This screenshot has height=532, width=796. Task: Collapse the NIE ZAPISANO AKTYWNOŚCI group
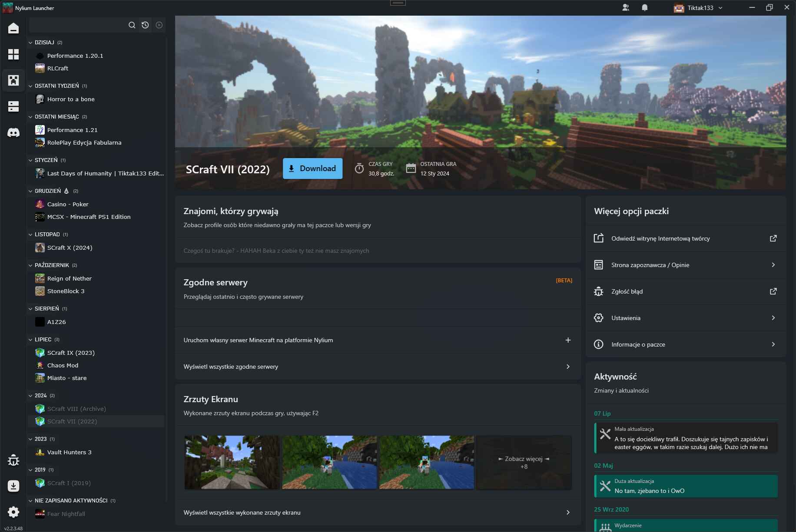tap(30, 501)
